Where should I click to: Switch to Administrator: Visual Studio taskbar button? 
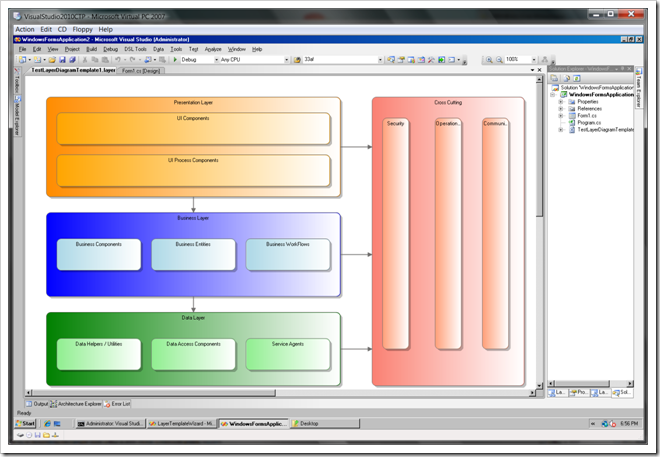coord(110,424)
